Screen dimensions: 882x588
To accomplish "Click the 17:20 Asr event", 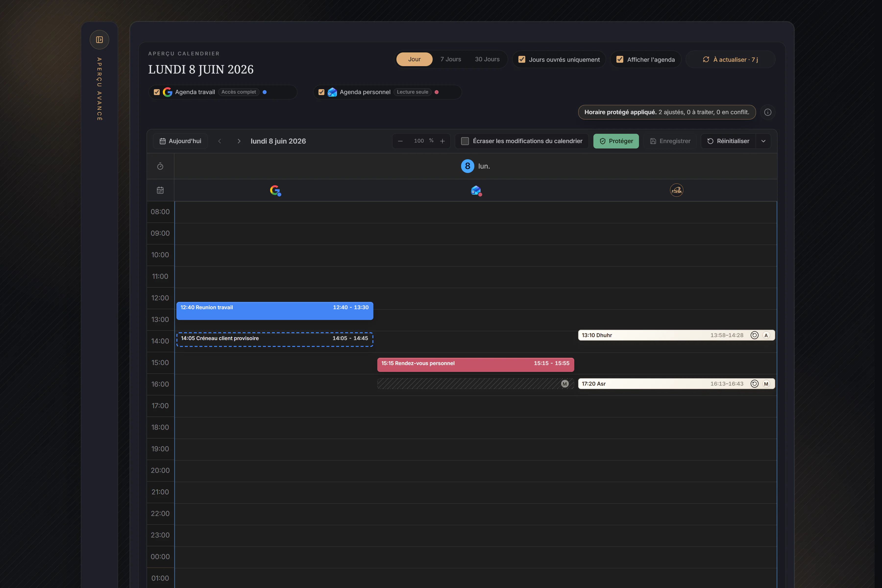I will click(x=676, y=384).
